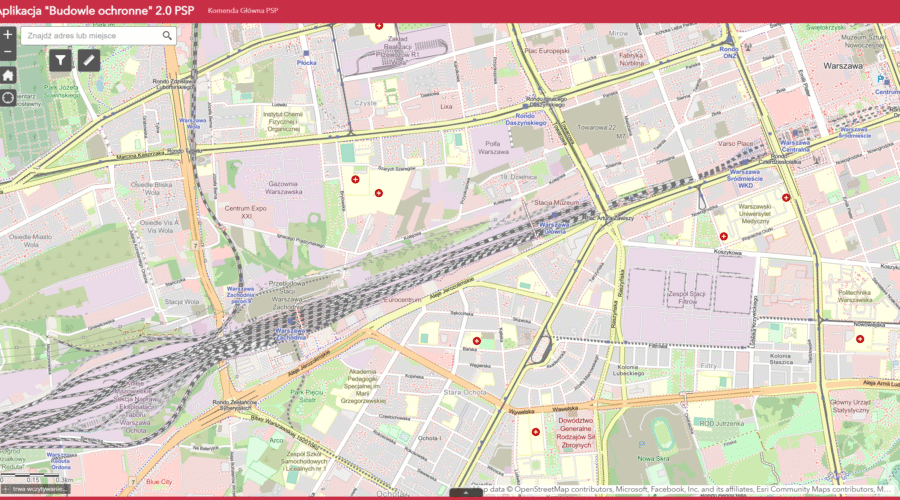Click the 'Warszawa Zachodnia' station label

tap(291, 334)
